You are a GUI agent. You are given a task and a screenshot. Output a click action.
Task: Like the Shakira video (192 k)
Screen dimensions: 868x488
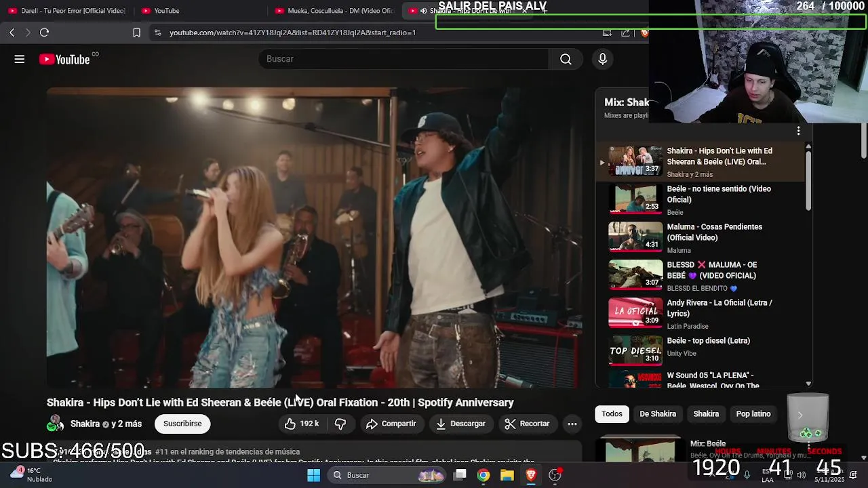(x=301, y=424)
